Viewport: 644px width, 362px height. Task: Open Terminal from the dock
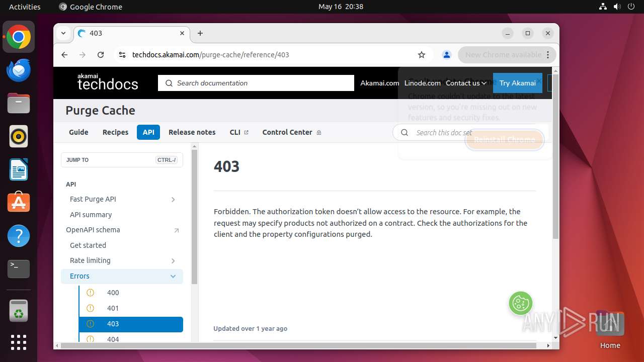click(19, 269)
